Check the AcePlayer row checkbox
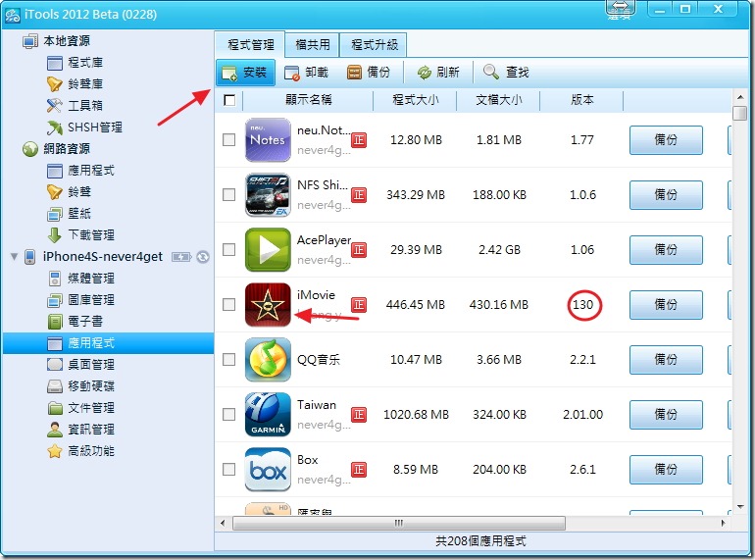 [229, 249]
